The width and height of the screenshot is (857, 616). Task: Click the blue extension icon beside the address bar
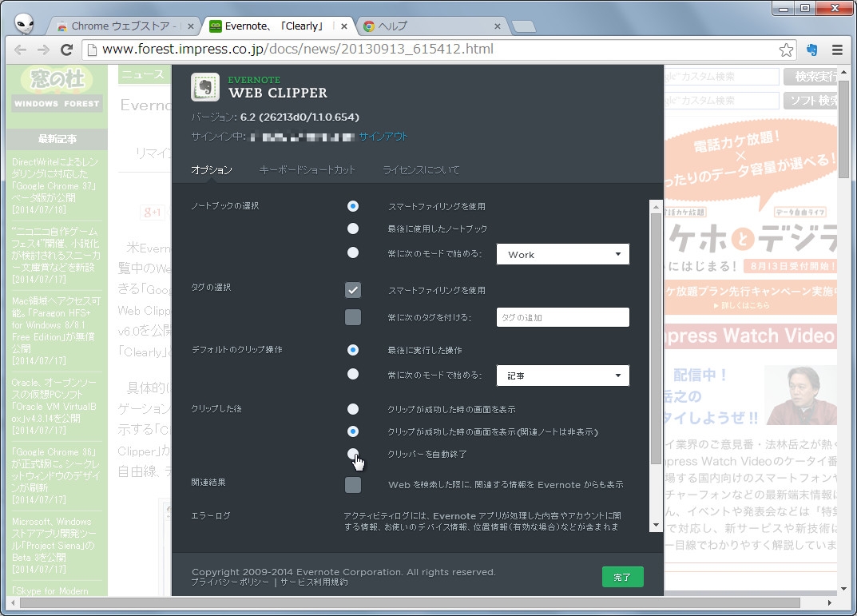(x=814, y=49)
